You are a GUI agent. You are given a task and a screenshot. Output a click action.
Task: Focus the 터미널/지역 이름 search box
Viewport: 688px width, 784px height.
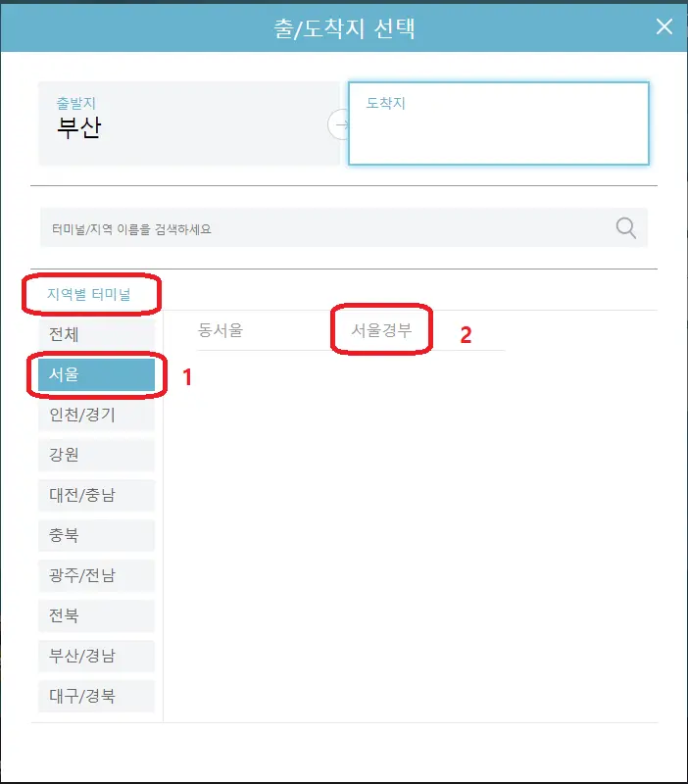pyautogui.click(x=343, y=228)
